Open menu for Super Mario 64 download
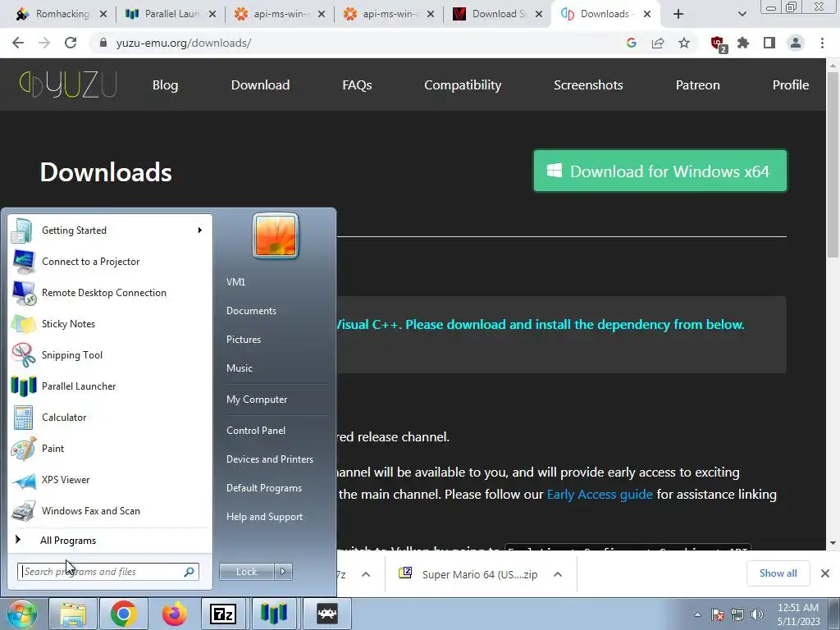Viewport: 840px width, 630px height. coord(558,574)
